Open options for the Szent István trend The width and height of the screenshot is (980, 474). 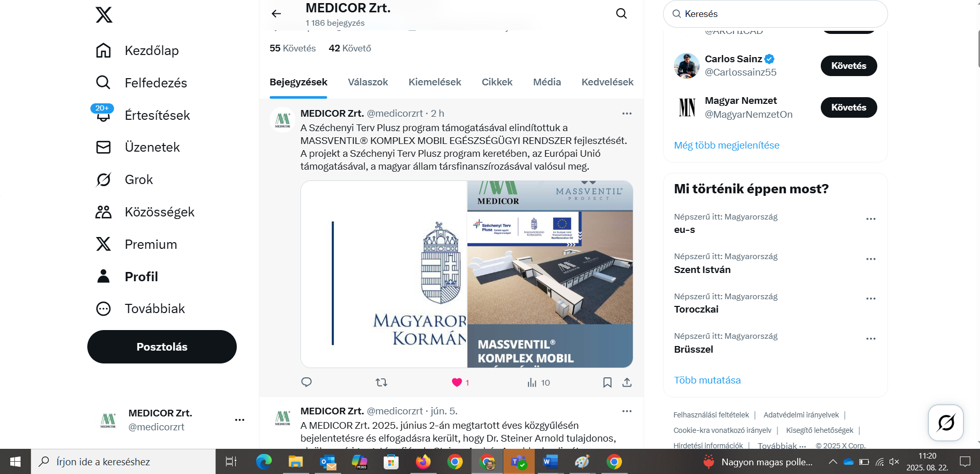(871, 259)
